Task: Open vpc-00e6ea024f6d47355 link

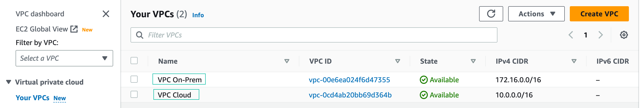Action: (349, 80)
